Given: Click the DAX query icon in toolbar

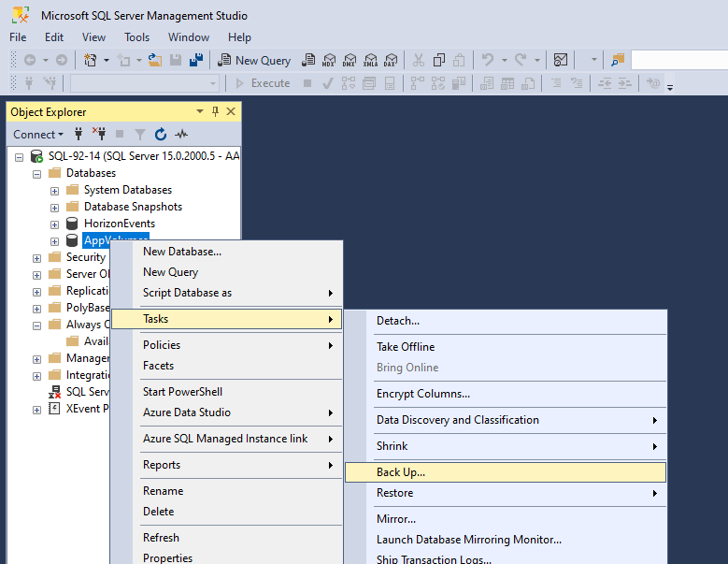Looking at the screenshot, I should click(390, 60).
